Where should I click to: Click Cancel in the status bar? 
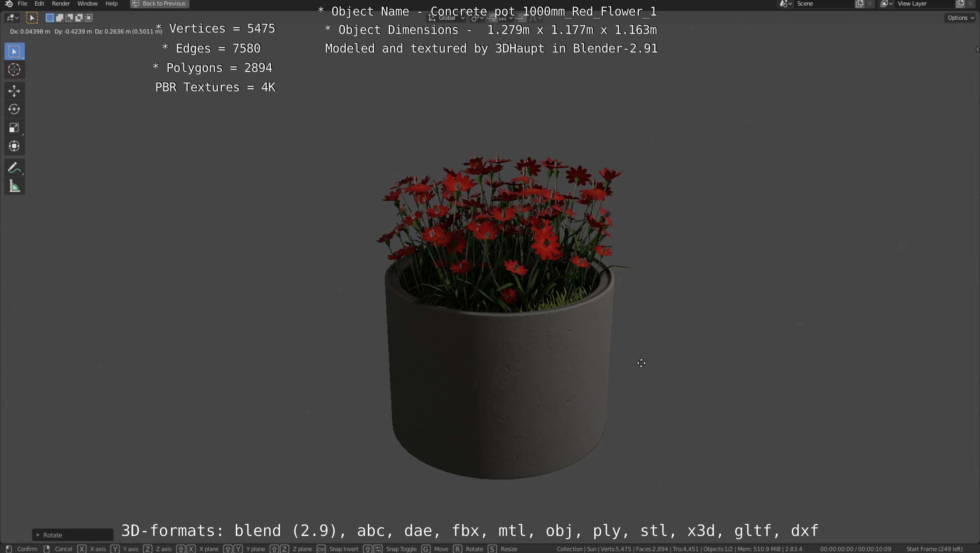(x=58, y=549)
